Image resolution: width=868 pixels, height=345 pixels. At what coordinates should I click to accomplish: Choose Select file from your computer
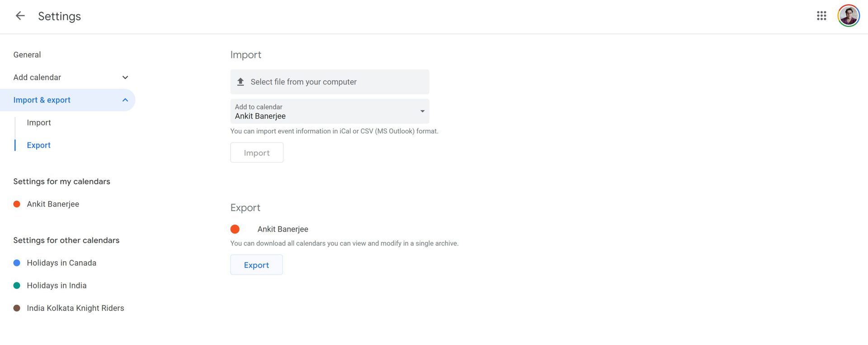(x=303, y=82)
